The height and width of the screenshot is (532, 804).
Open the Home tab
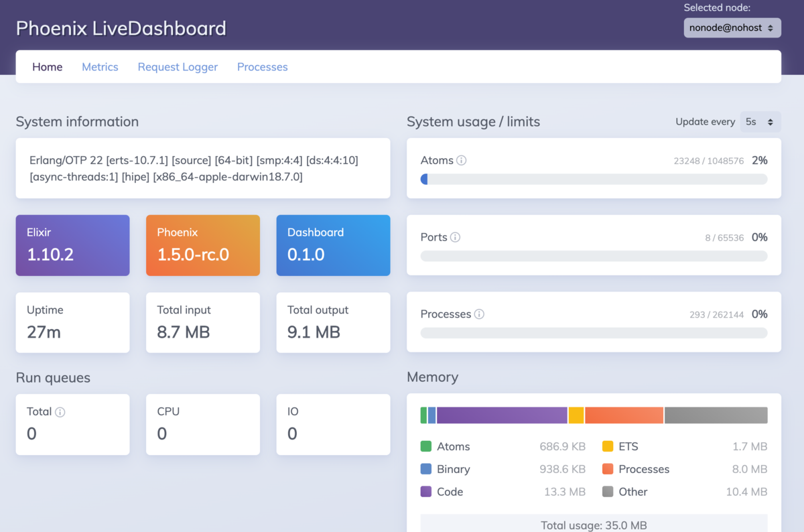tap(48, 67)
